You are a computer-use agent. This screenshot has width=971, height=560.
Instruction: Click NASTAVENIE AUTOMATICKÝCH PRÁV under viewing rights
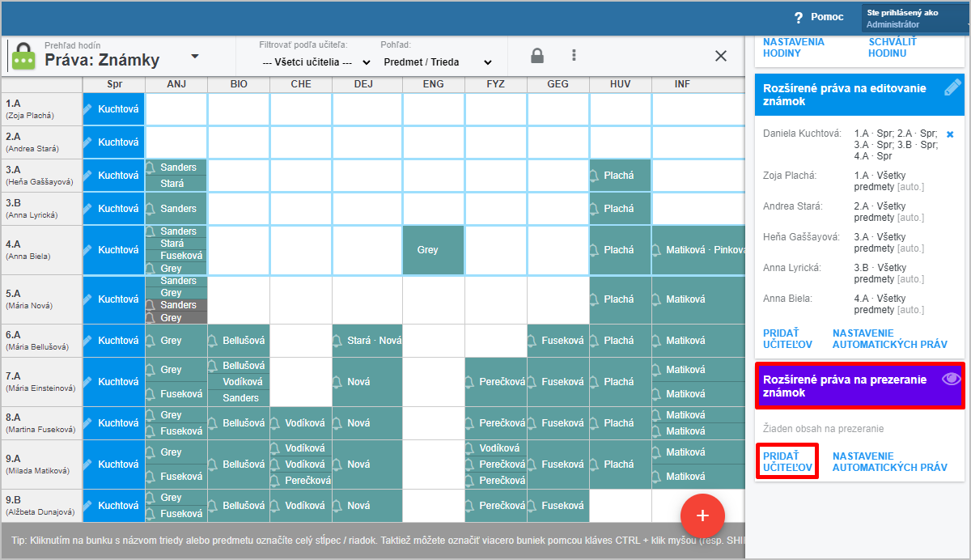[x=890, y=462]
